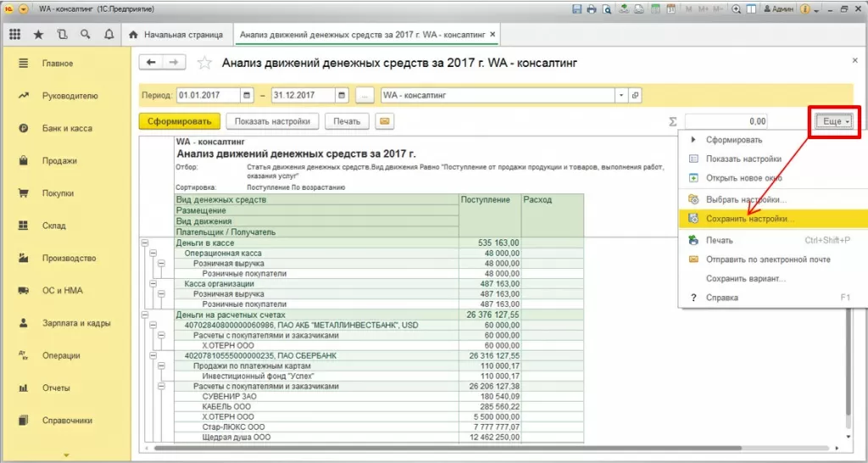Open the history icon in top panel
Image resolution: width=868 pixels, height=463 pixels.
coord(62,35)
